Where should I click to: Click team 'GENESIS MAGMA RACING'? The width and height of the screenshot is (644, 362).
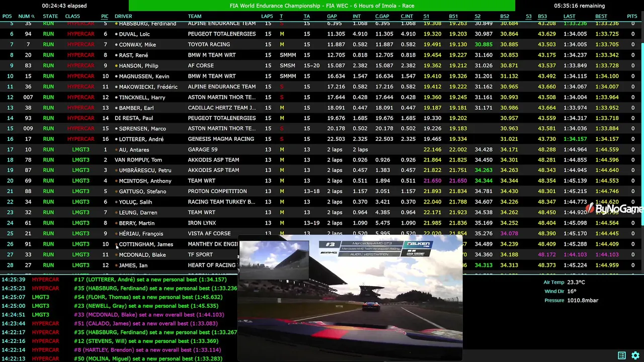221,139
